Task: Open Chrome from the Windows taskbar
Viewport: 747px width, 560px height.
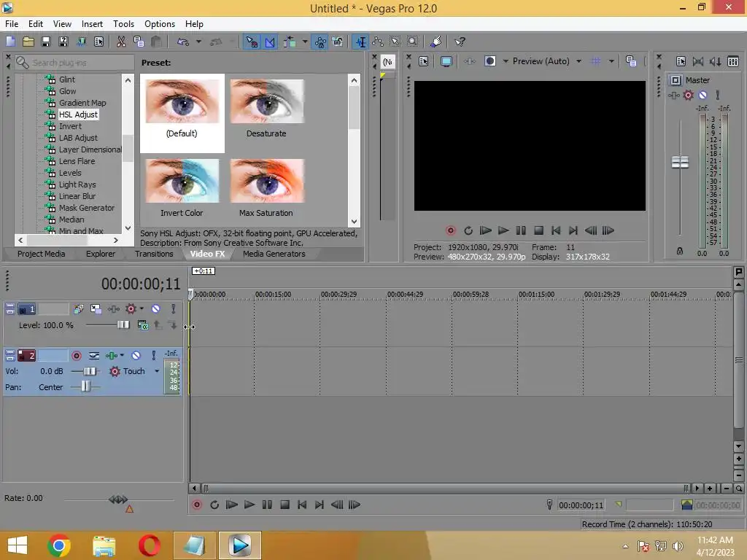Action: pos(59,545)
